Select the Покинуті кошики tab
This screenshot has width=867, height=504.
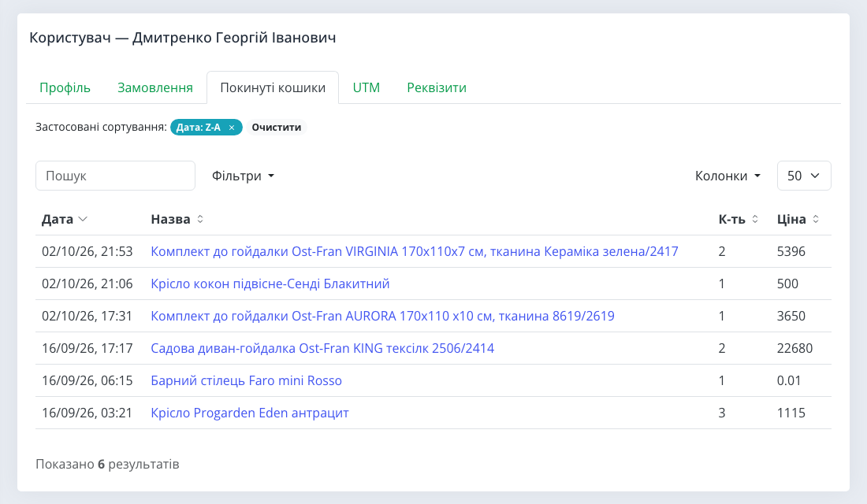click(x=273, y=88)
